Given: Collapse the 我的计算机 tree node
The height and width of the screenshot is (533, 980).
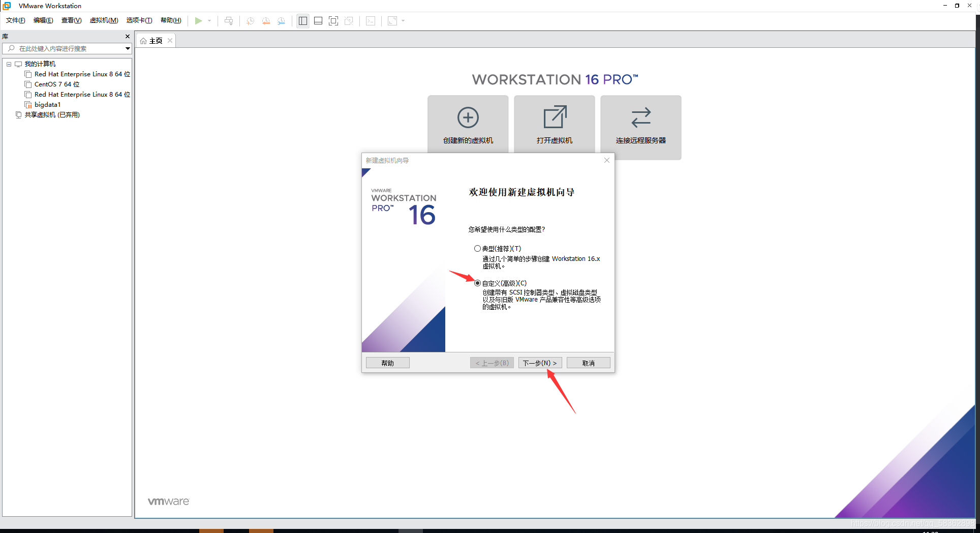Looking at the screenshot, I should (9, 64).
